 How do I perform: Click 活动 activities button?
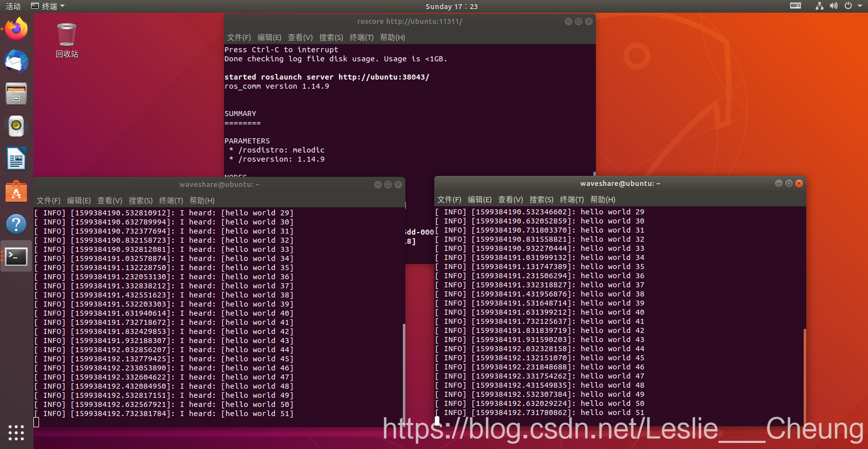click(13, 6)
